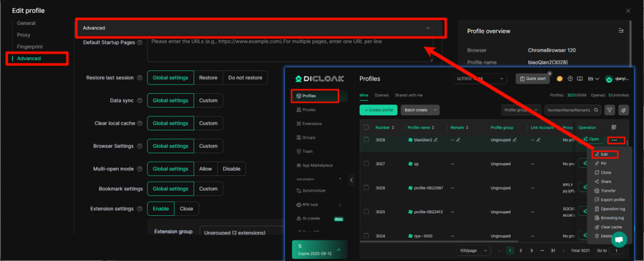This screenshot has height=261, width=644.
Task: Click Link Account pencil icon in row 3028
Action: tap(538, 140)
